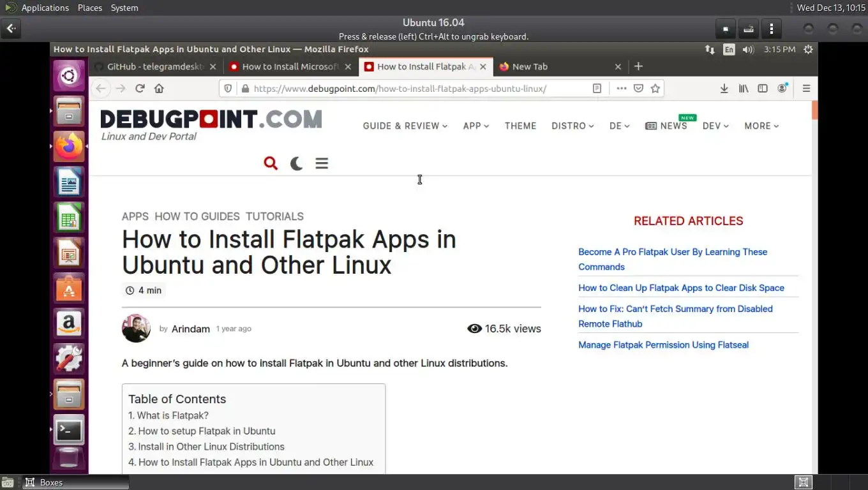
Task: Expand the DISTRO dropdown menu
Action: tap(572, 126)
